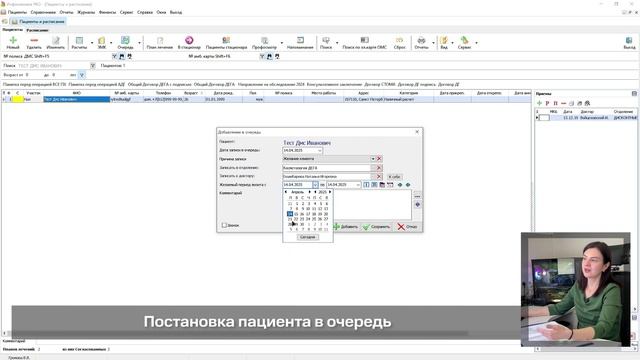Image resolution: width=640 pixels, height=360 pixels.
Task: Click the Добавить button in dialog
Action: point(346,227)
